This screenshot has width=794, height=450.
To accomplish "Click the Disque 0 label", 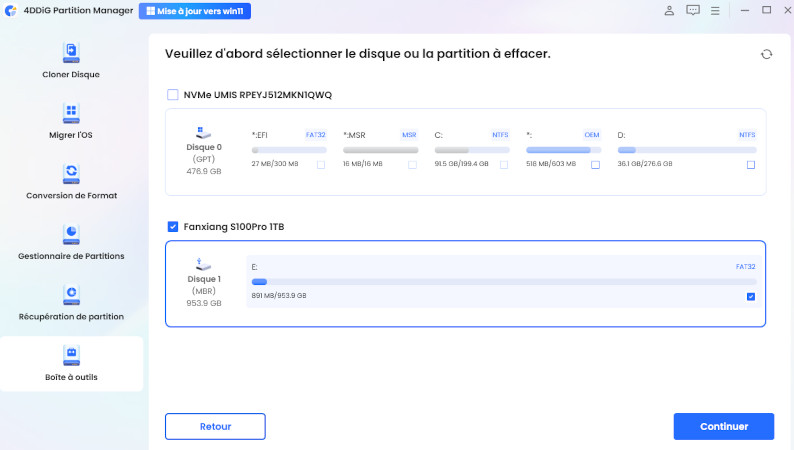I will pyautogui.click(x=204, y=147).
